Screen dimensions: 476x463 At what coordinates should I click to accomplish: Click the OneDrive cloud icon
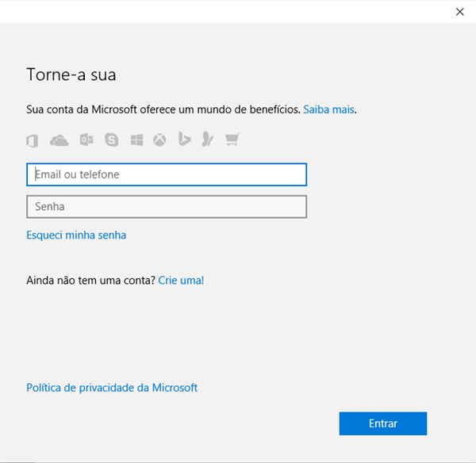pyautogui.click(x=59, y=140)
